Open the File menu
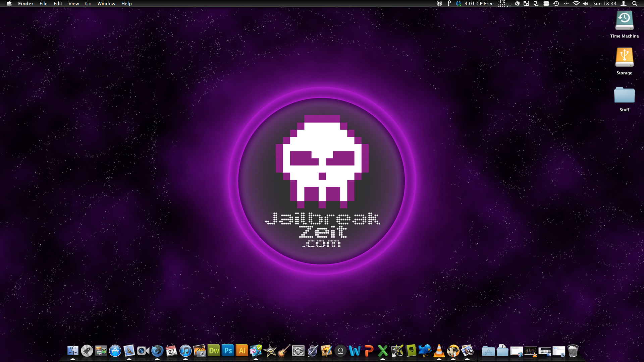Viewport: 644px width, 362px height. [43, 4]
